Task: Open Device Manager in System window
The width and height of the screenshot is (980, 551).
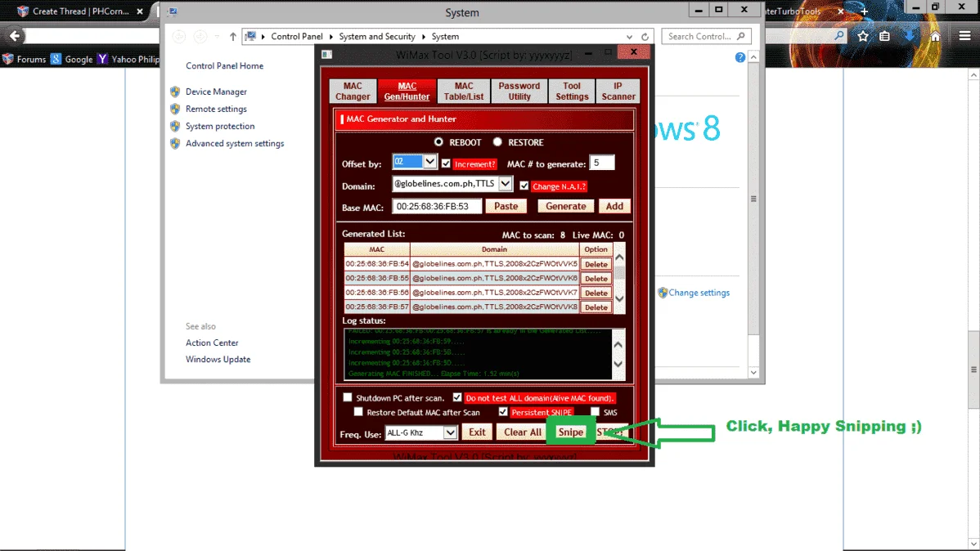Action: [x=216, y=92]
